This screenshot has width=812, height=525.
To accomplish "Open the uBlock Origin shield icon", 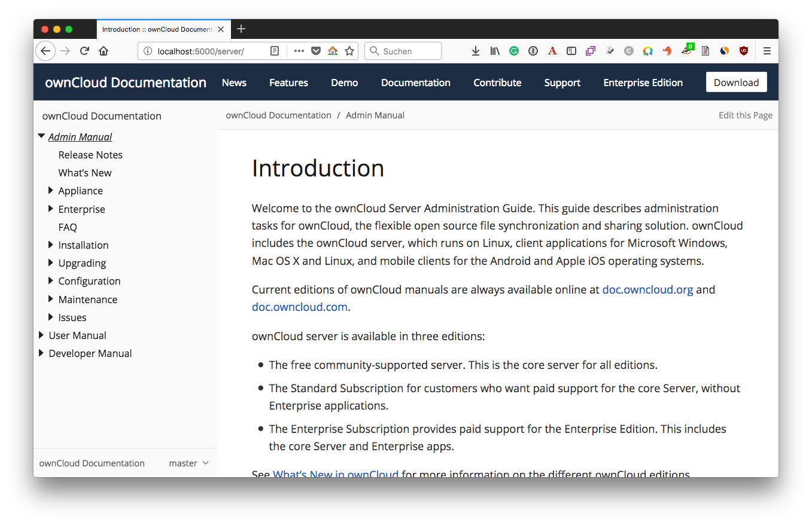I will tap(744, 51).
